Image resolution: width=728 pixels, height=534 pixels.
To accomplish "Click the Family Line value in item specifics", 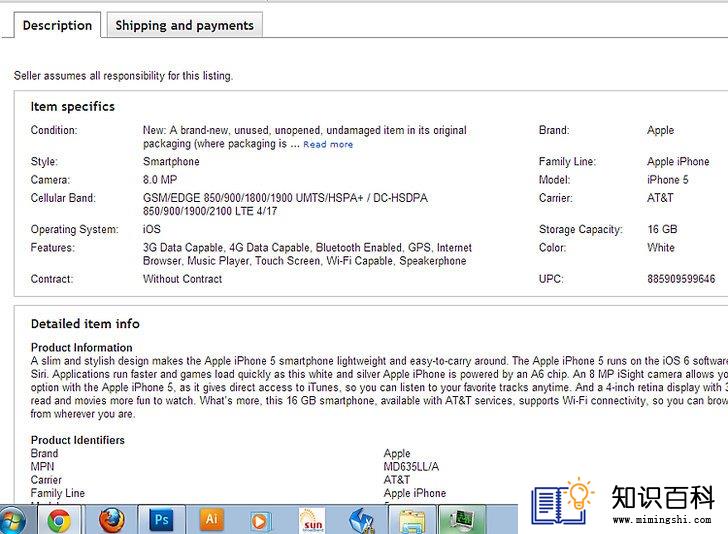I will (678, 162).
